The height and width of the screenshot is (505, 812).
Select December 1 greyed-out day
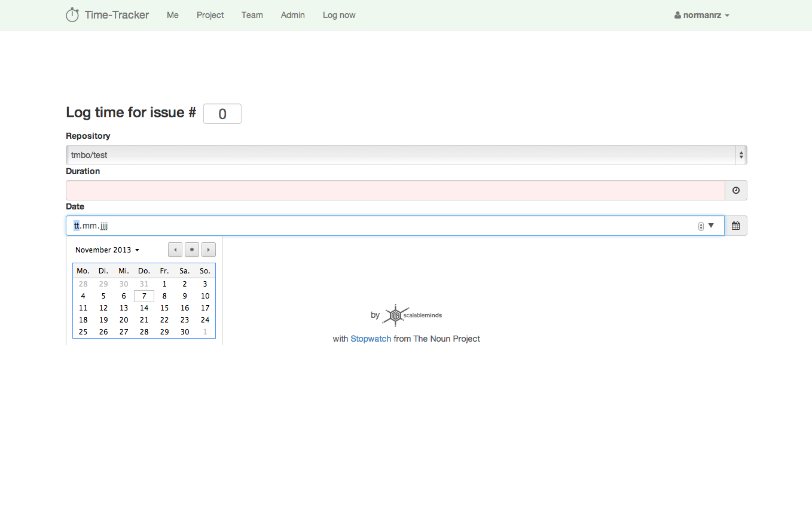[x=205, y=332]
